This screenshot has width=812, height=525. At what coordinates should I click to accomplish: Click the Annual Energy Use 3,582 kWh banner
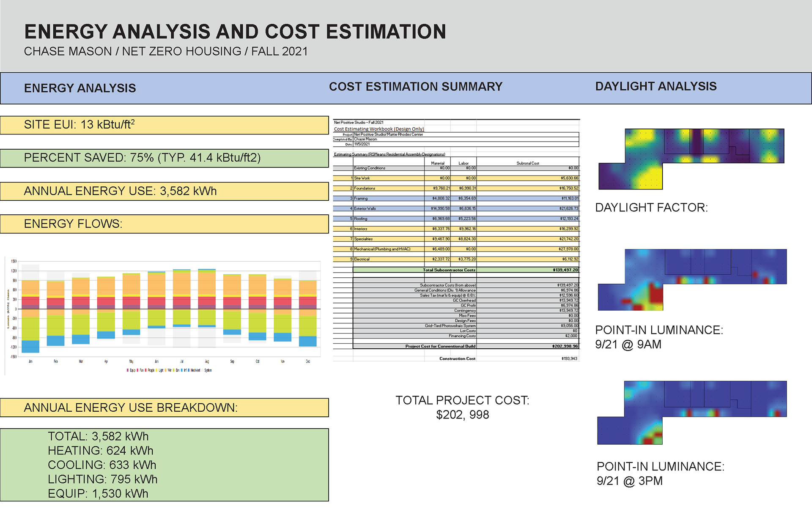[164, 191]
